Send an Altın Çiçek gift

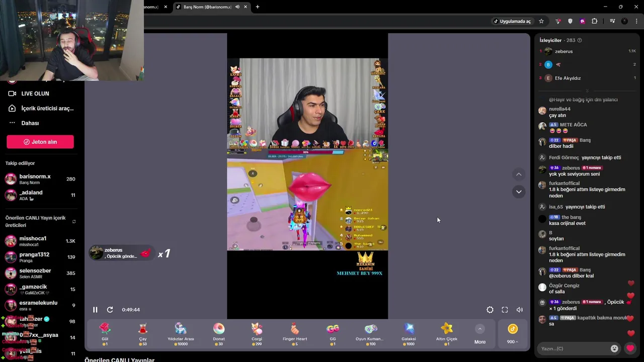[x=447, y=334]
